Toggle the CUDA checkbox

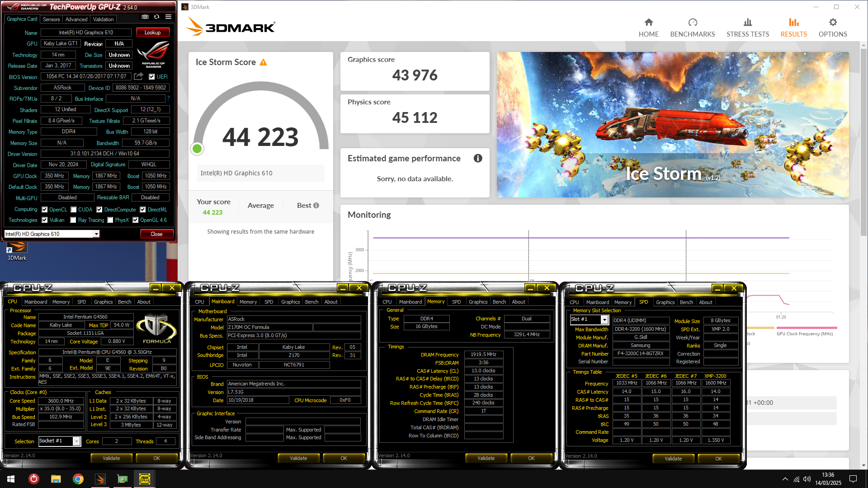[73, 210]
